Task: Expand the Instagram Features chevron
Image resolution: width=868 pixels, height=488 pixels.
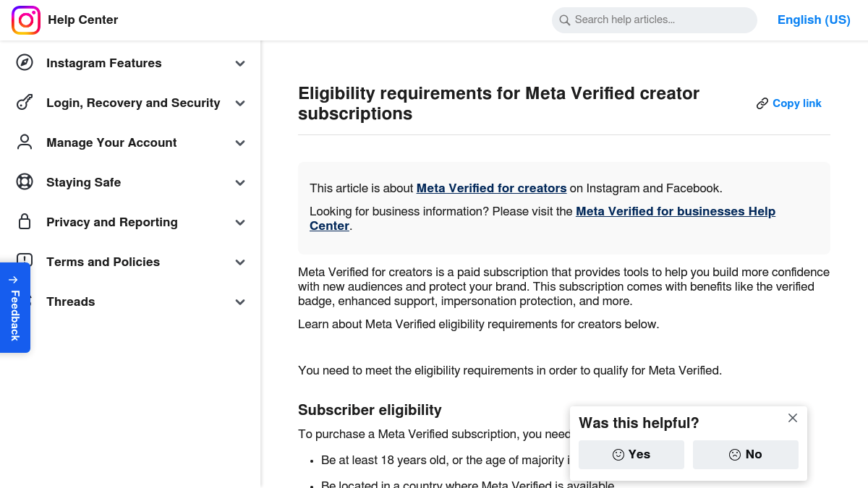Action: point(240,64)
